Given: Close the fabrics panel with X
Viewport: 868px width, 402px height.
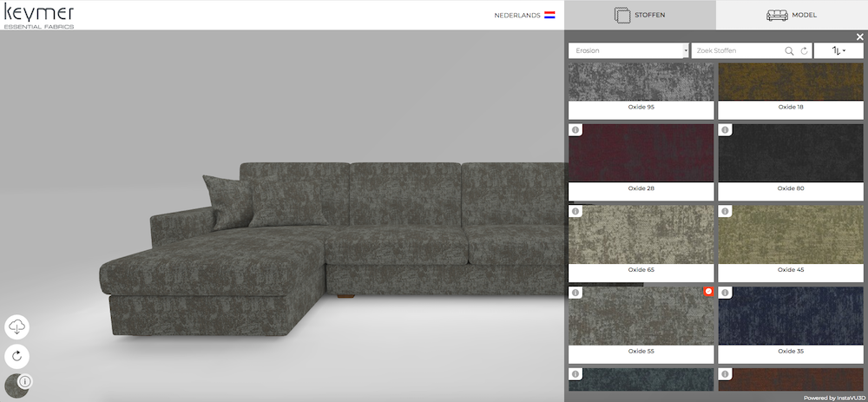Looking at the screenshot, I should point(859,37).
